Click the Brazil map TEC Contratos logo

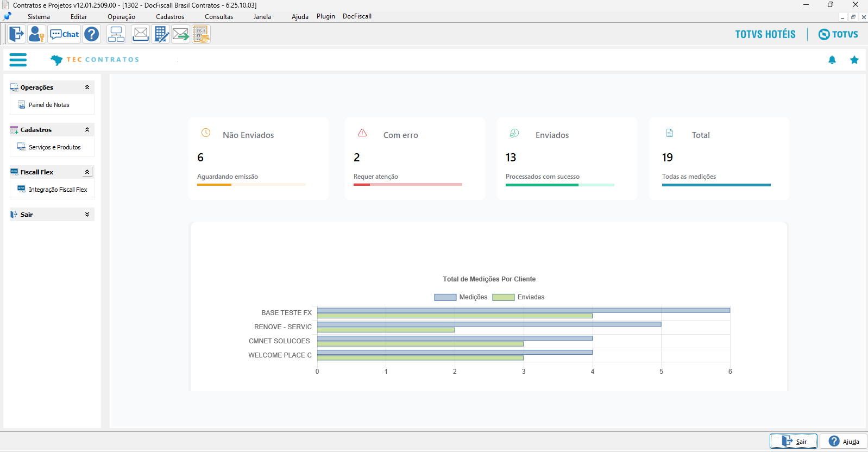click(x=95, y=60)
